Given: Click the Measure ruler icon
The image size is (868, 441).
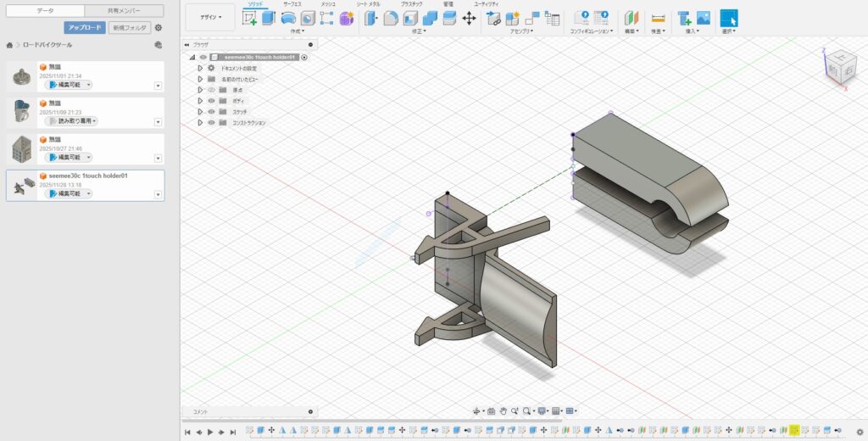Looking at the screenshot, I should [x=657, y=18].
